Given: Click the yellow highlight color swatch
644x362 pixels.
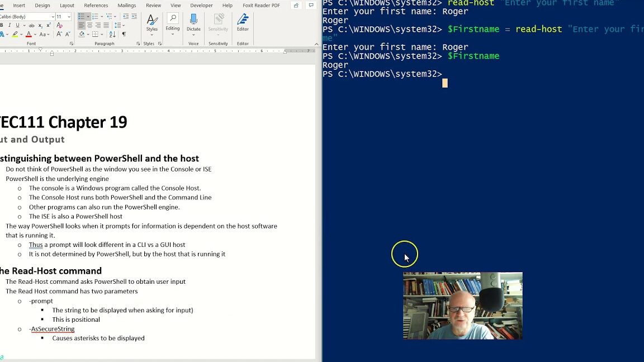Looking at the screenshot, I should (15, 36).
